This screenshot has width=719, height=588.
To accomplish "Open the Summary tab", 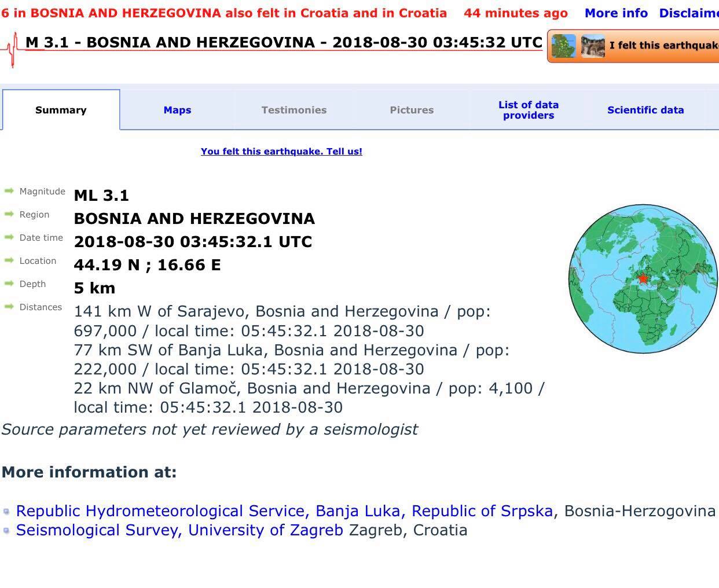I will pyautogui.click(x=61, y=110).
